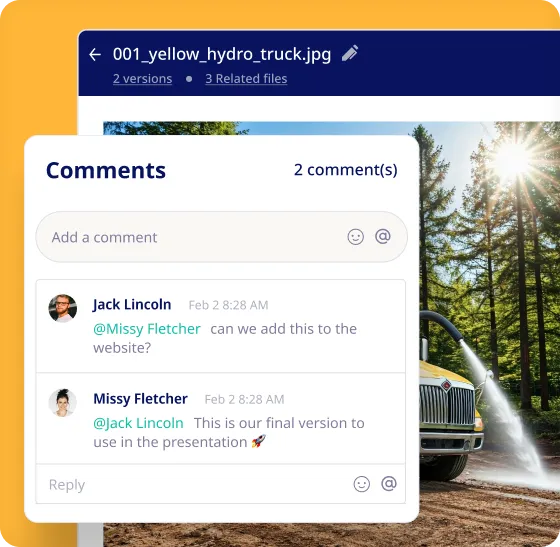Click the timestamp on Jack Lincoln's comment
This screenshot has height=547, width=560.
(x=228, y=305)
